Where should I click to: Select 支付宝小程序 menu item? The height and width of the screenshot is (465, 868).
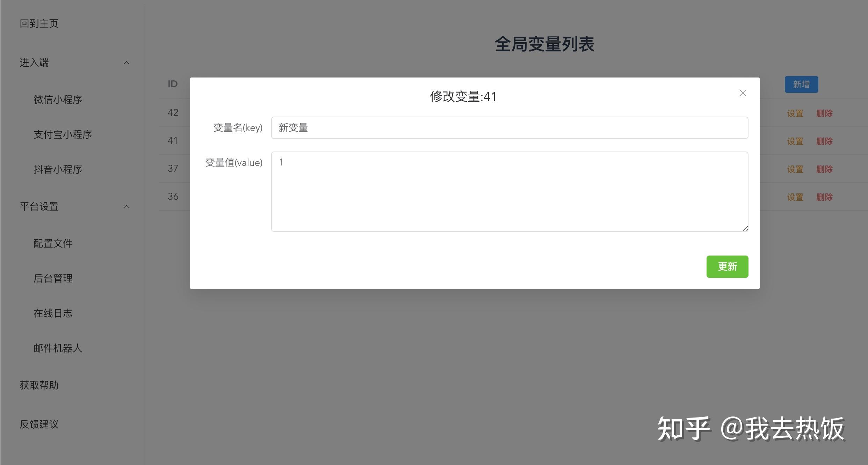click(63, 135)
